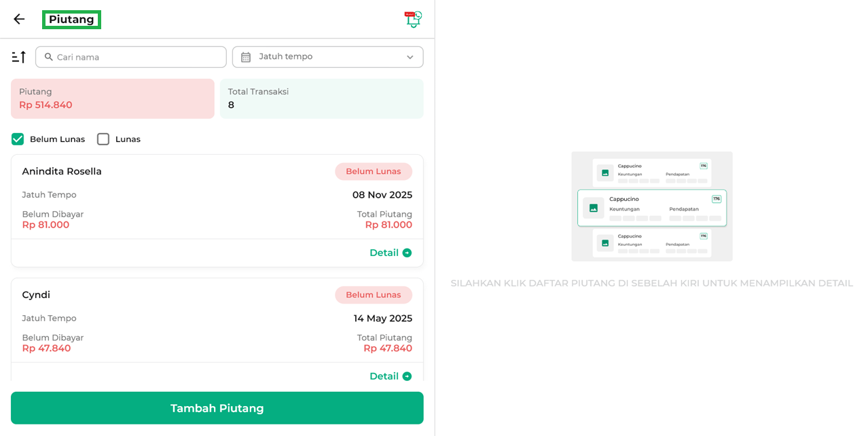The height and width of the screenshot is (436, 868).
Task: Open the Anindita Rosella receivable card
Action: 217,197
